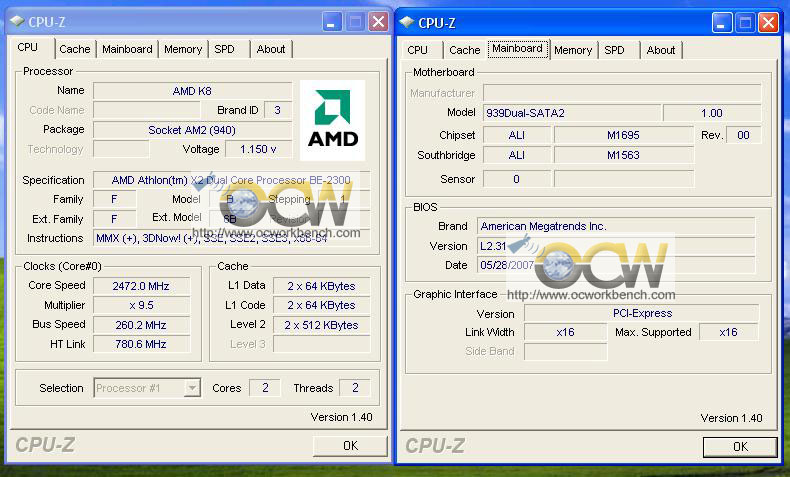The height and width of the screenshot is (477, 790).
Task: Click the L1 Code 2 x 64 KBytes value
Action: point(321,306)
